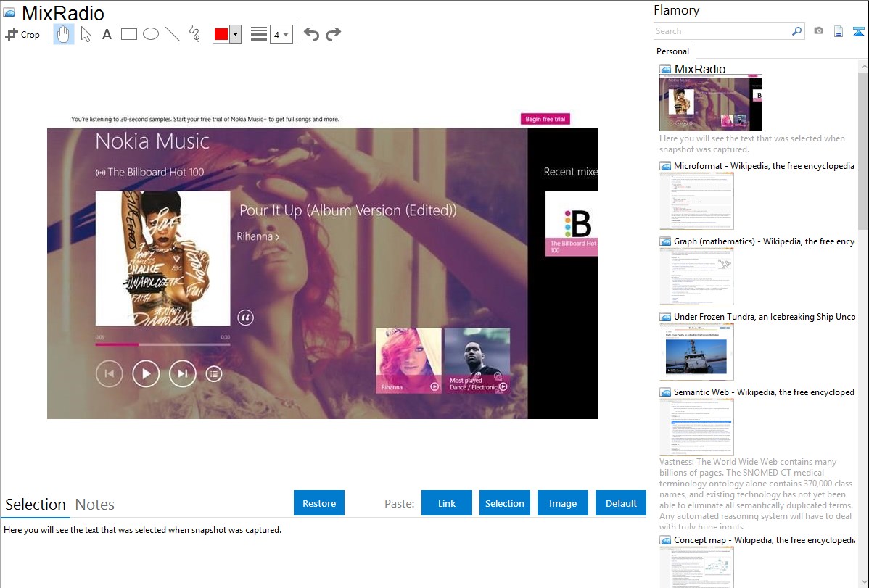Click the song title Pour It Up
Screen dimensions: 869x588
pos(348,210)
